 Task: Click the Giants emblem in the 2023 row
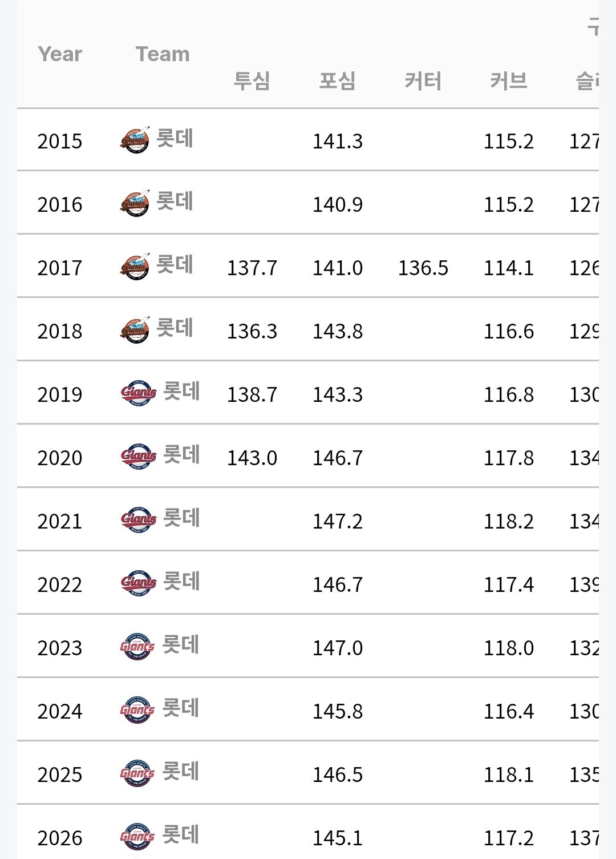(x=137, y=647)
